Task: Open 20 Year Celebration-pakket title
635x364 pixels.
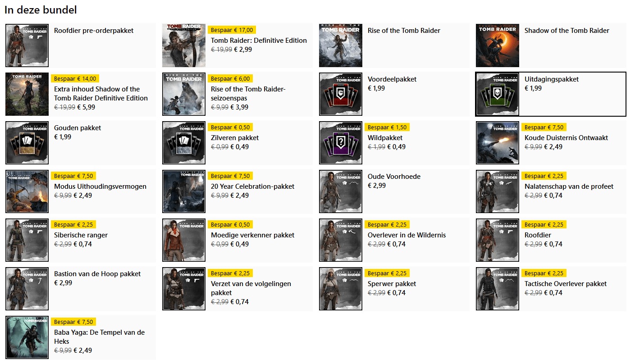Action: click(252, 187)
